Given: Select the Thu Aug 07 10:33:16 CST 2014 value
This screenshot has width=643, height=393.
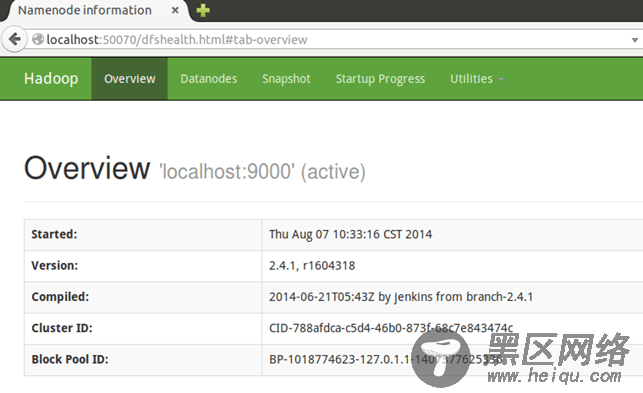Looking at the screenshot, I should tap(351, 234).
